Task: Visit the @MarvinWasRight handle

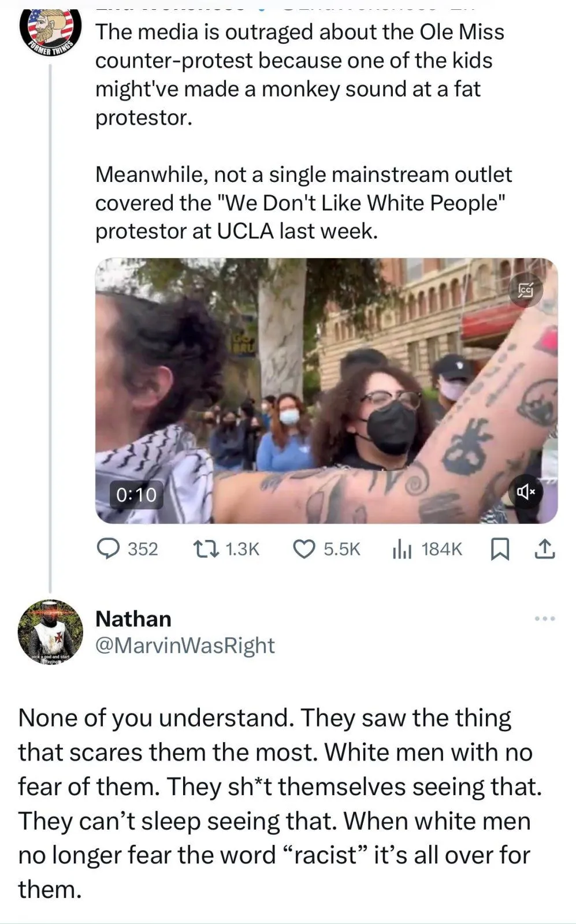Action: (x=185, y=645)
